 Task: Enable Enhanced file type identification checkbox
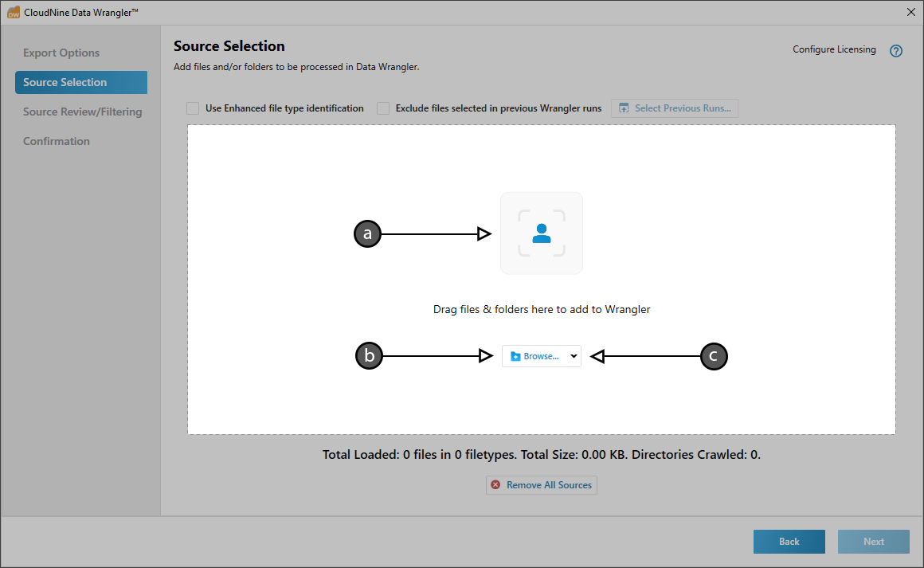(193, 108)
